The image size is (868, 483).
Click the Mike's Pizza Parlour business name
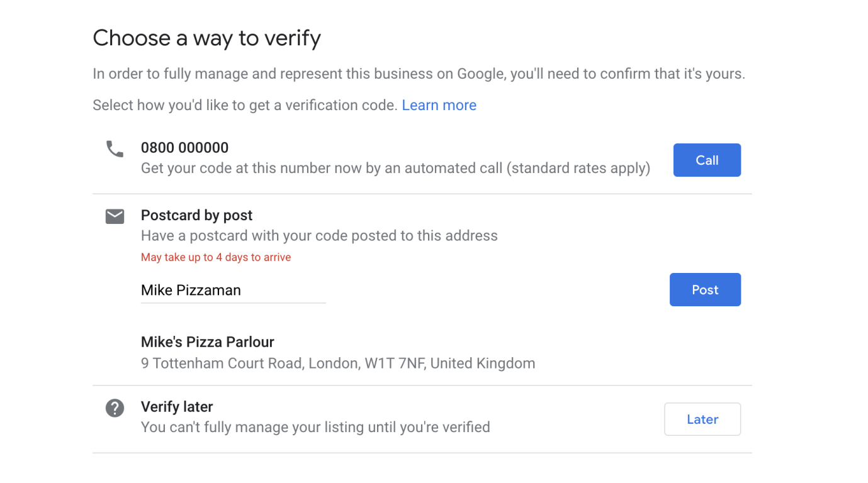[x=208, y=342]
